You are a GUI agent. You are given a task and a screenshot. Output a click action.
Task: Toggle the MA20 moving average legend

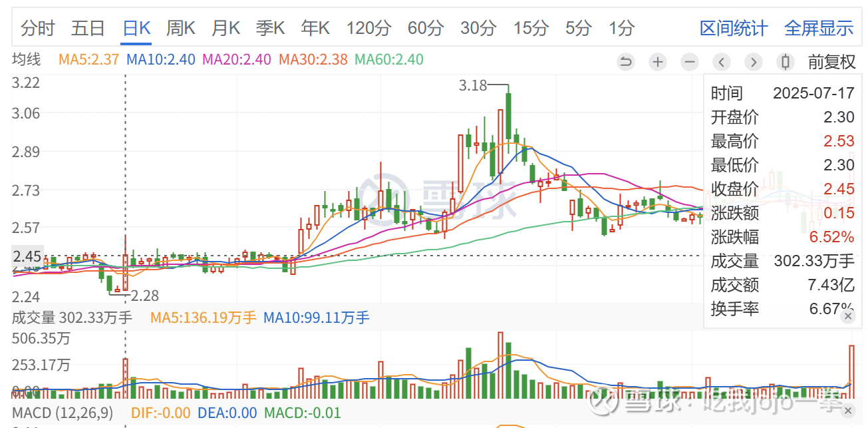pyautogui.click(x=236, y=59)
